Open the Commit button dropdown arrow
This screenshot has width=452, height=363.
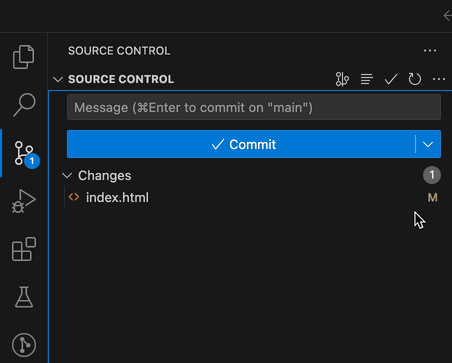(x=428, y=144)
